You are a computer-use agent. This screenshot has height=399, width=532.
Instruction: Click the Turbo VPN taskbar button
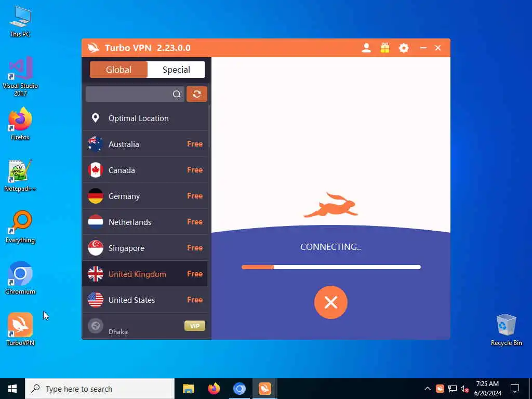[x=264, y=389]
